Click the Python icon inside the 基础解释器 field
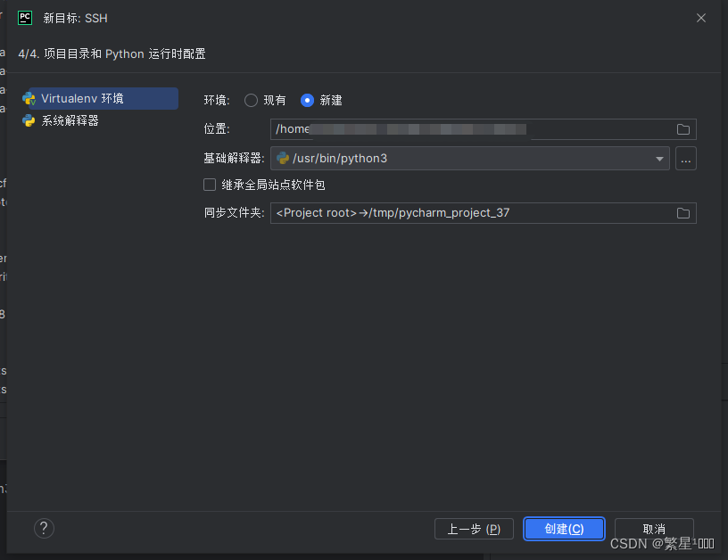The height and width of the screenshot is (560, 728). (x=282, y=158)
